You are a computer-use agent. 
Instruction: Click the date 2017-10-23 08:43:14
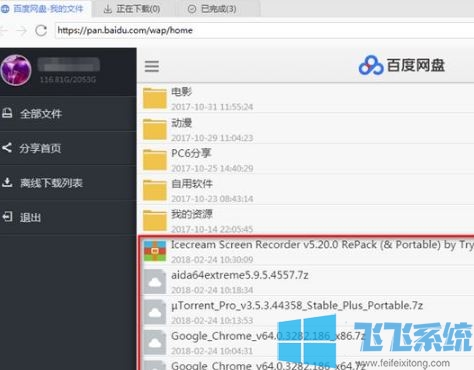click(212, 199)
